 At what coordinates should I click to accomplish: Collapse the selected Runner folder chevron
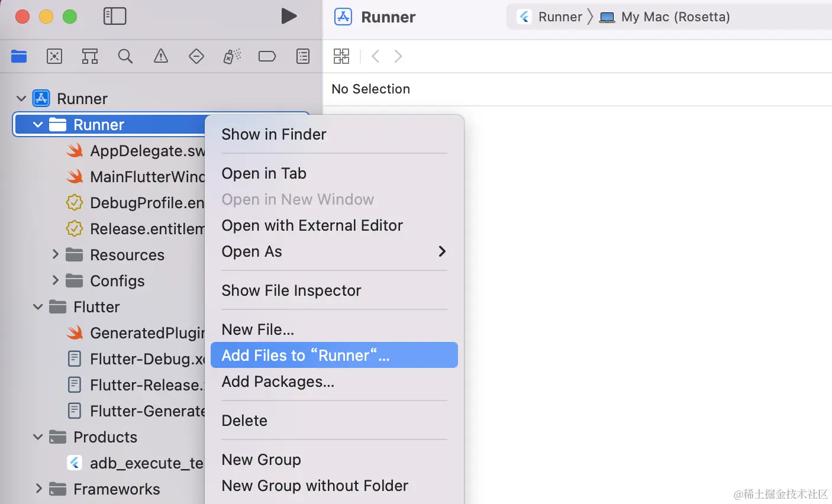pyautogui.click(x=38, y=125)
